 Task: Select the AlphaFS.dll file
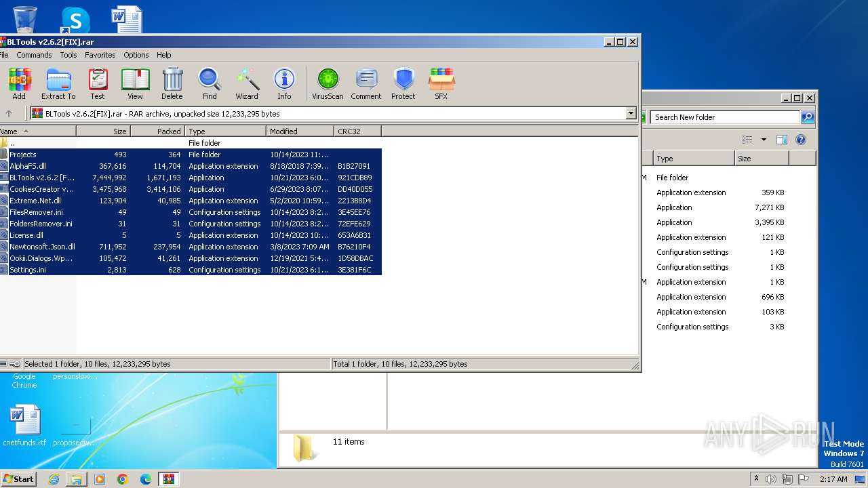[x=191, y=166]
